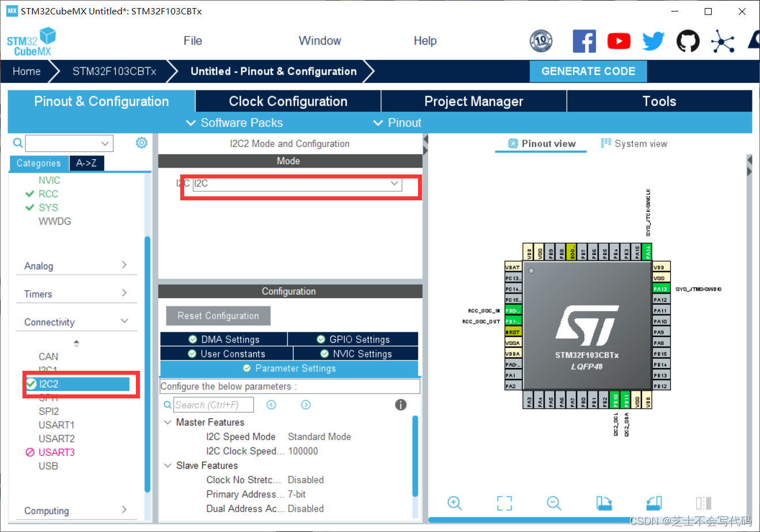Open the peripheral search dropdown box
Image resolution: width=760 pixels, height=532 pixels.
tap(69, 143)
